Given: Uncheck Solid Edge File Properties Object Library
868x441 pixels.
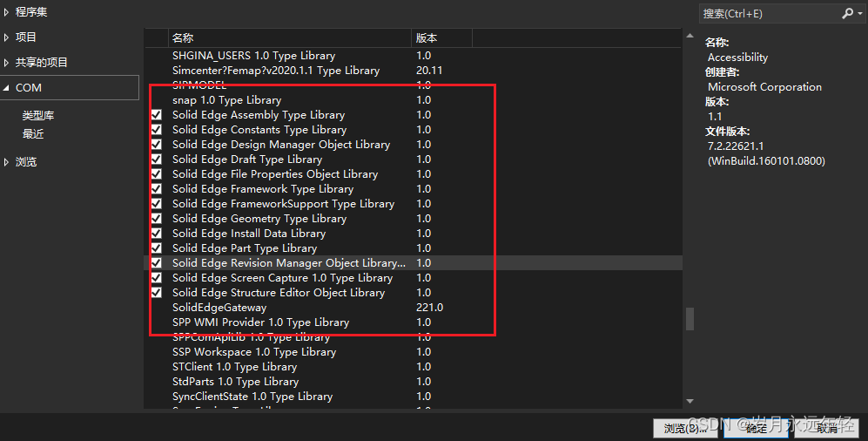Looking at the screenshot, I should (x=157, y=174).
